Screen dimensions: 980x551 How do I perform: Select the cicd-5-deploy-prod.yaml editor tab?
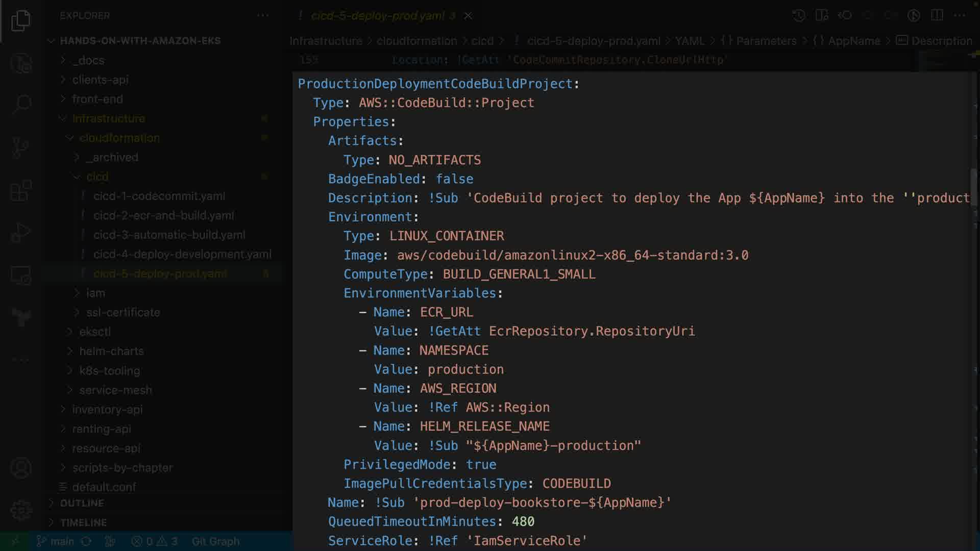(x=378, y=16)
